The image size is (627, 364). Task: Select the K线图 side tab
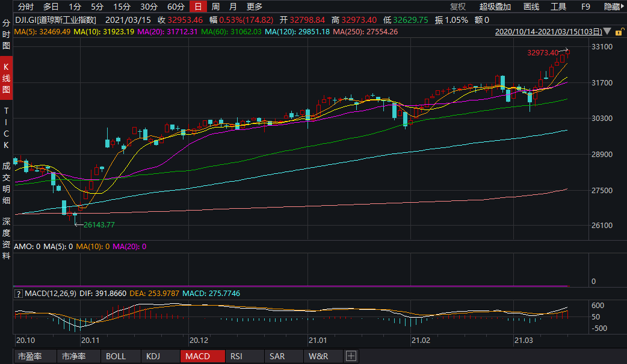6,78
